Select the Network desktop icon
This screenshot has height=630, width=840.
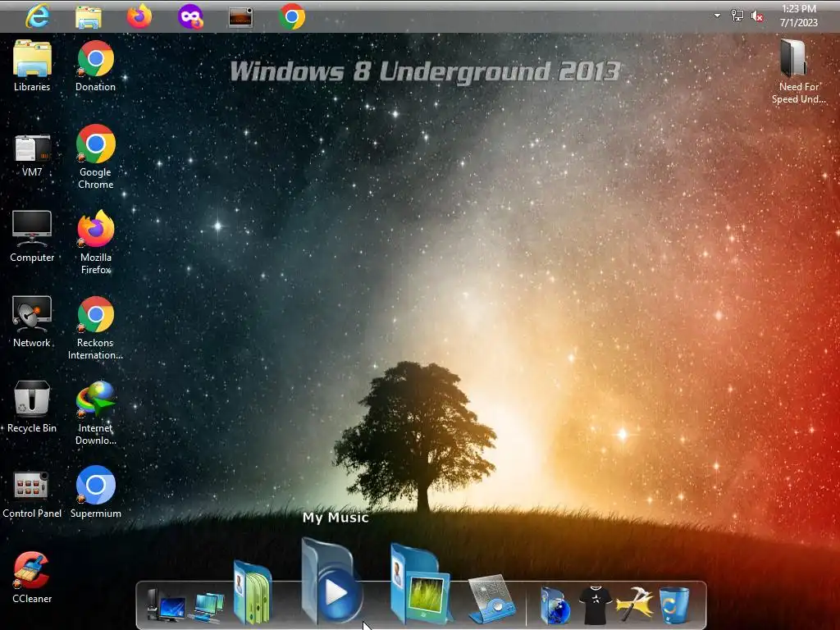click(32, 322)
